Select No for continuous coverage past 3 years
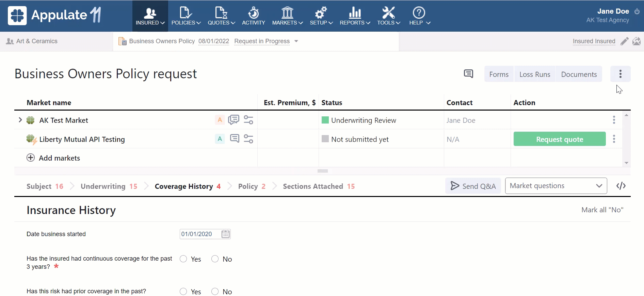644x296 pixels. (x=215, y=259)
